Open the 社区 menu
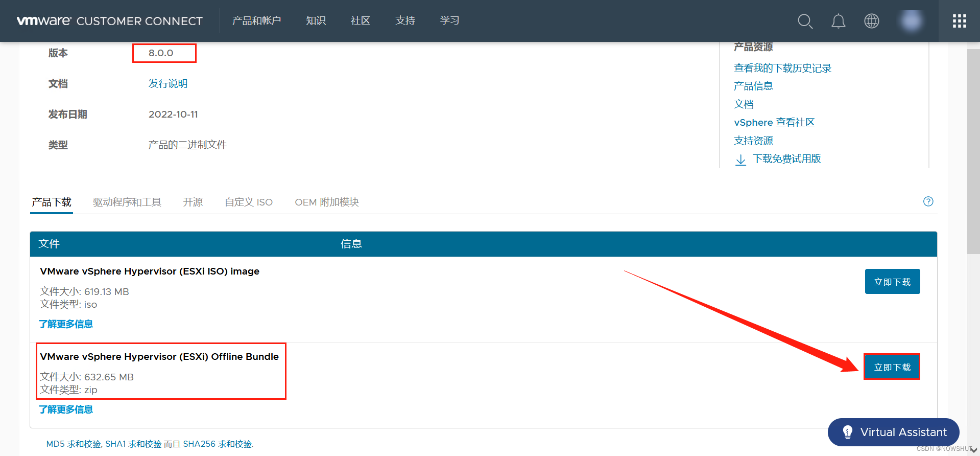This screenshot has width=980, height=456. (361, 21)
